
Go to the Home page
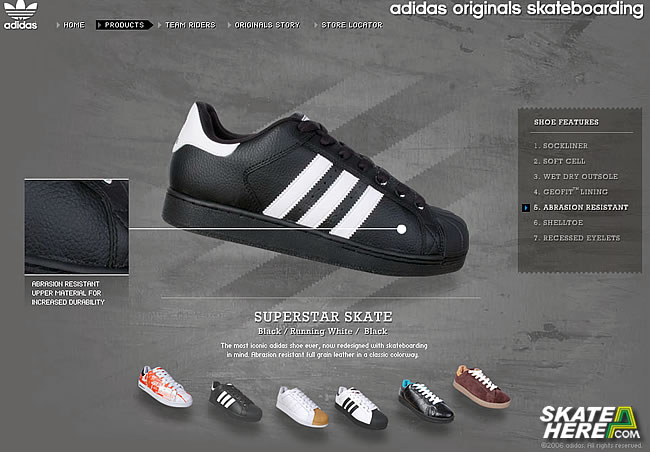[x=74, y=25]
